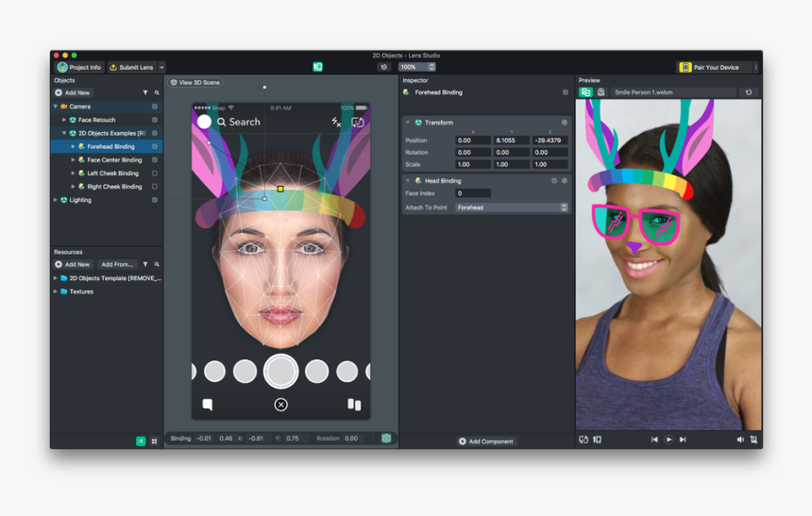Screen dimensions: 812x516
Task: Click the Objects panel filter icon
Action: (x=144, y=92)
